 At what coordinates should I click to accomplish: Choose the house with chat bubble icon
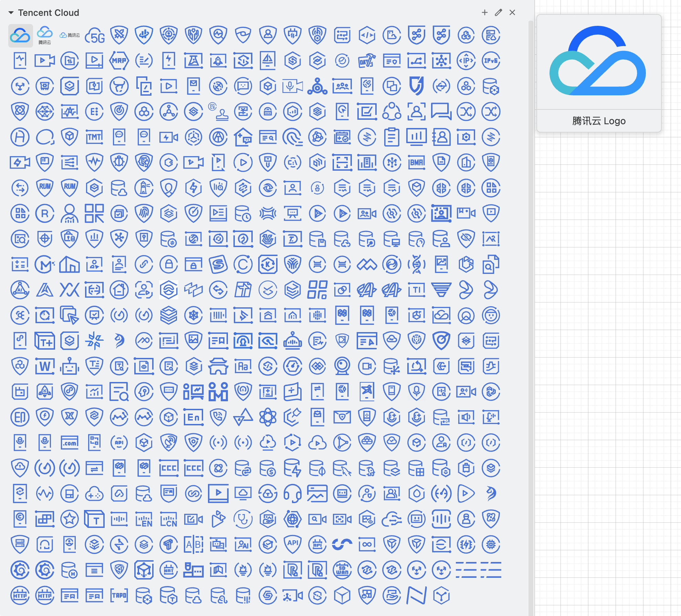click(x=243, y=137)
